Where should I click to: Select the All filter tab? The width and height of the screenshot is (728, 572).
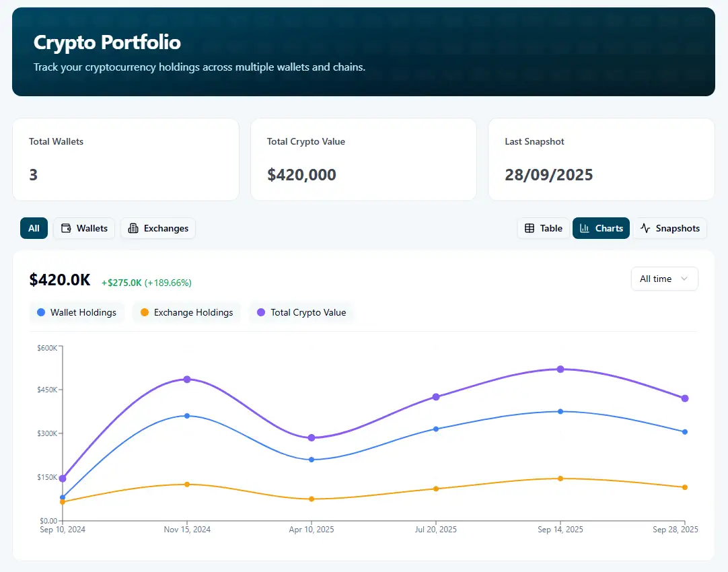34,228
